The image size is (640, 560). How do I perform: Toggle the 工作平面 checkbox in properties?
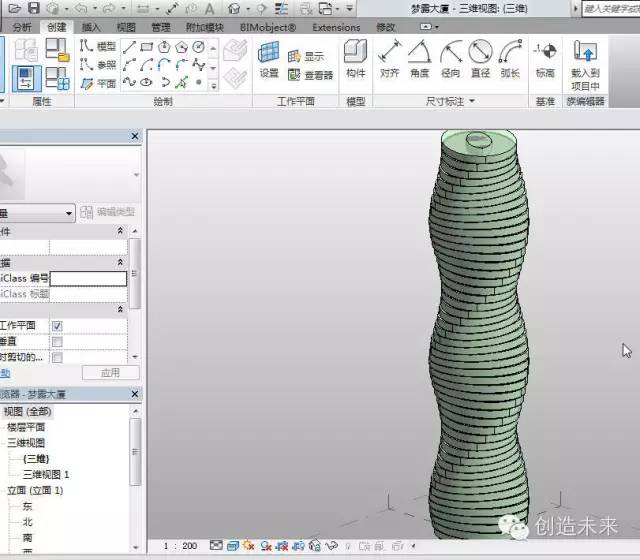point(57,326)
